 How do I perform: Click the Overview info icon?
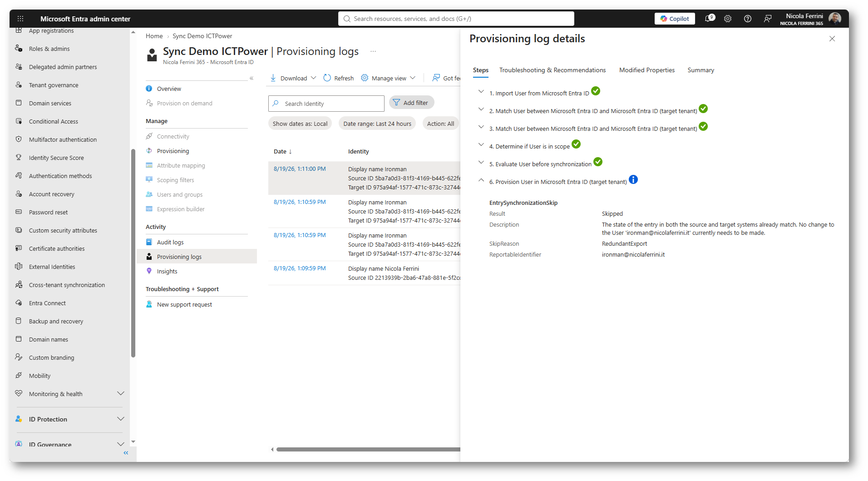tap(149, 89)
